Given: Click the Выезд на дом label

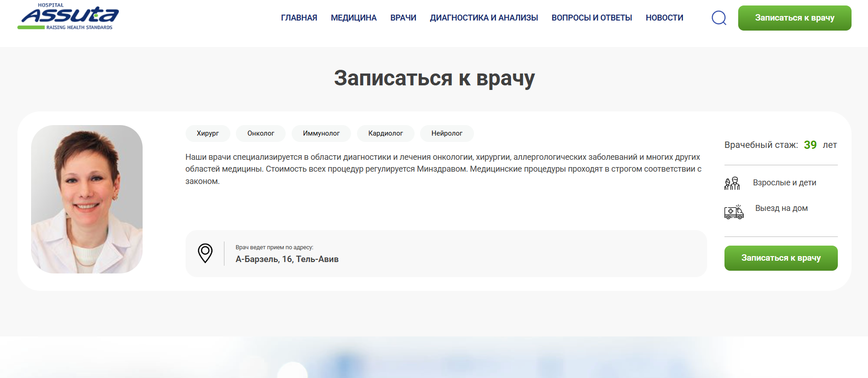Looking at the screenshot, I should coord(782,208).
